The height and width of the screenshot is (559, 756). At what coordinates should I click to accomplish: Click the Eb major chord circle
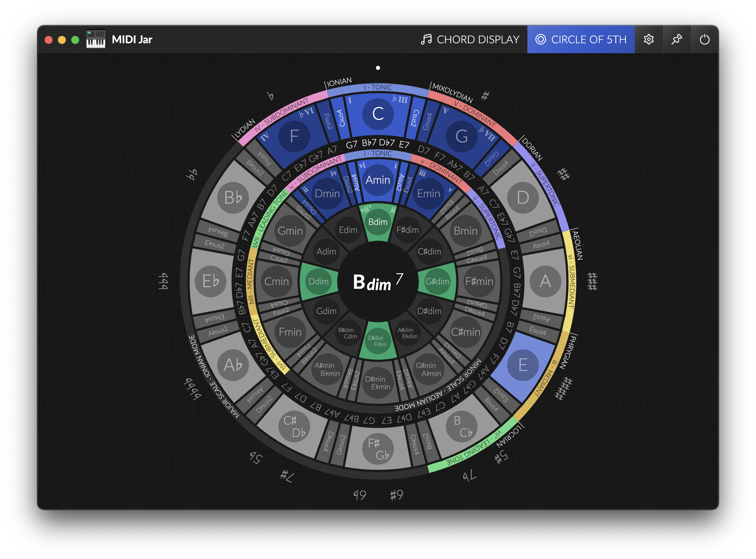tap(211, 281)
